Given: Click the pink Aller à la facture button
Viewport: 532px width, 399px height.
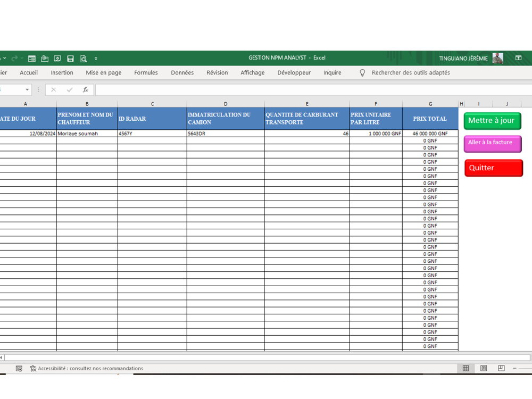Looking at the screenshot, I should tap(493, 144).
